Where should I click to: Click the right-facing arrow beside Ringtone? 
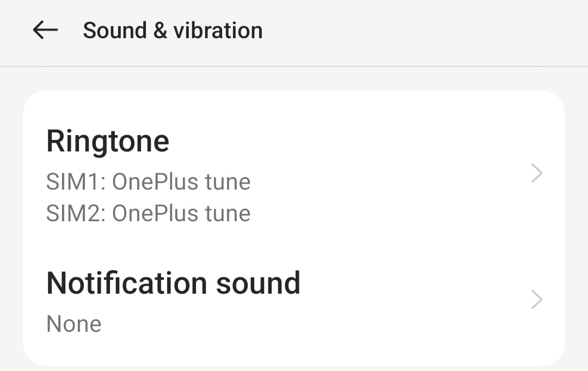click(537, 173)
